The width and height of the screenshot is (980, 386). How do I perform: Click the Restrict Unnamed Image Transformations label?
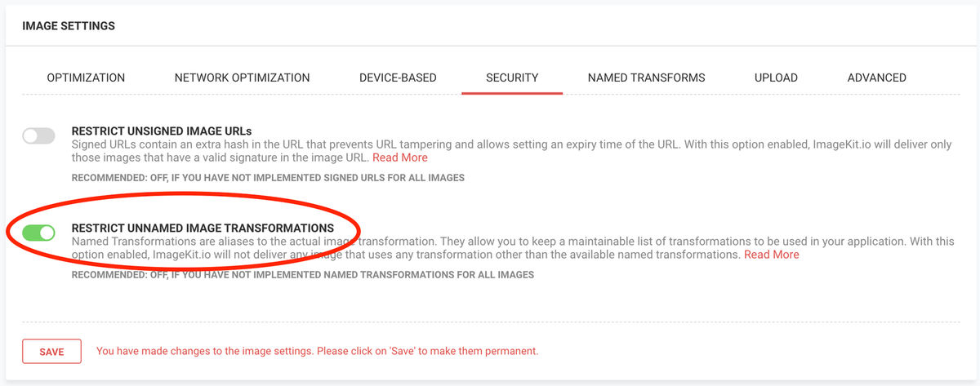[203, 228]
